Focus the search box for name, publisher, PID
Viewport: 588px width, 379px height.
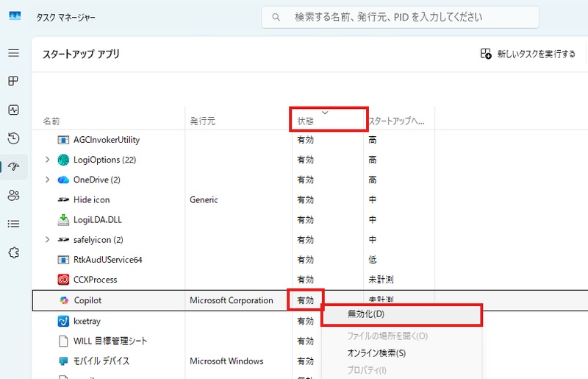pyautogui.click(x=400, y=17)
